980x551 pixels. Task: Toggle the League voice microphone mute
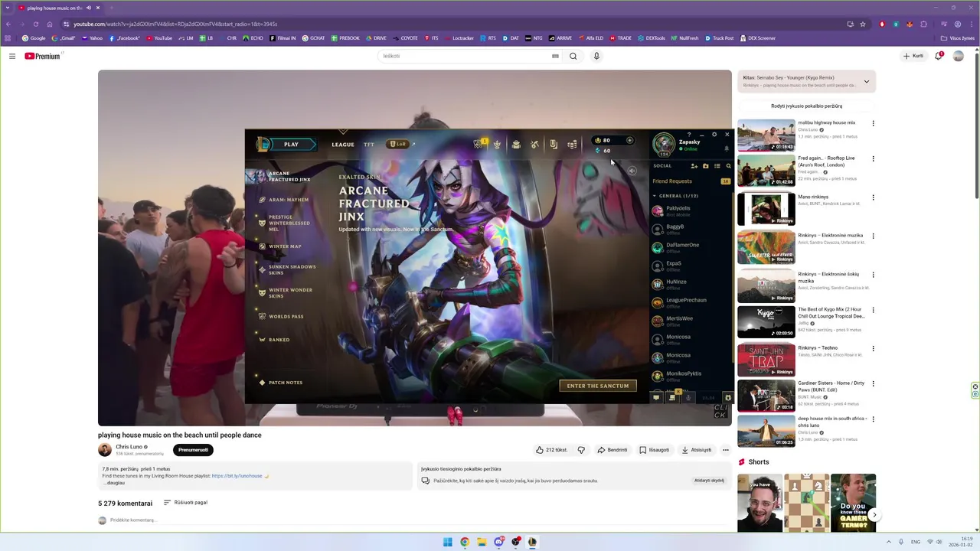pos(688,398)
